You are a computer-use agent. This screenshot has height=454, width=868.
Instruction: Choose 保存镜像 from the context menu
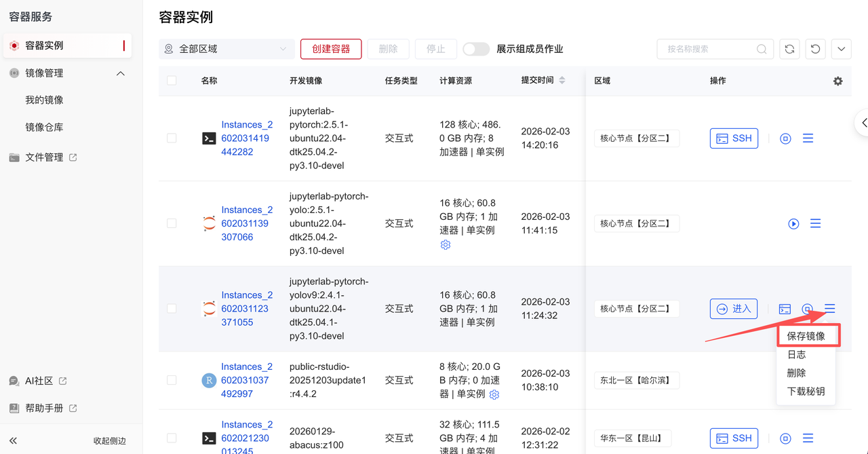tap(806, 336)
